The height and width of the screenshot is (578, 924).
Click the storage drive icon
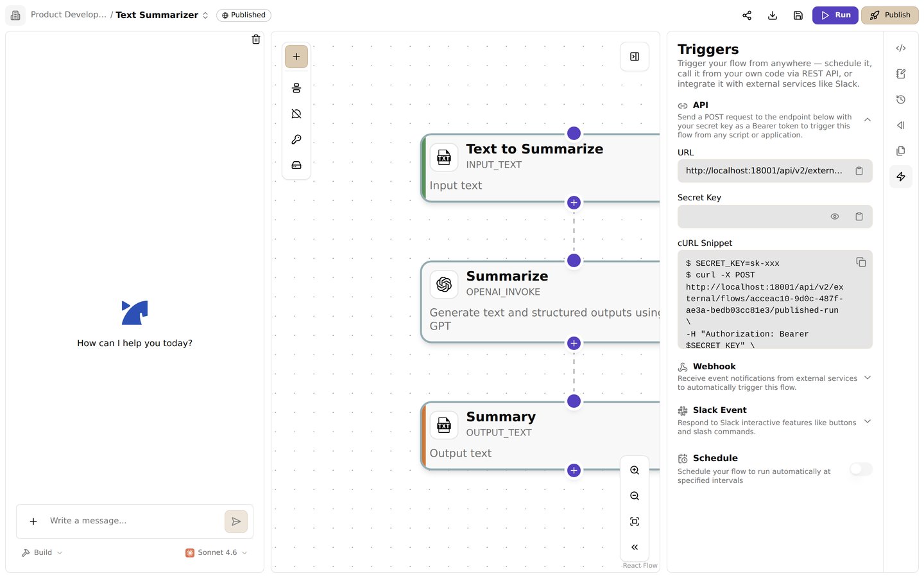(296, 165)
